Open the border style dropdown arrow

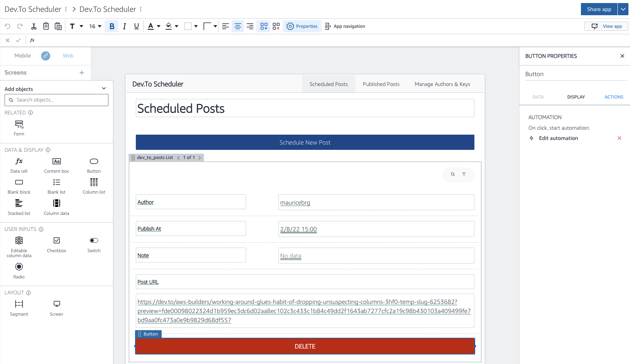215,26
